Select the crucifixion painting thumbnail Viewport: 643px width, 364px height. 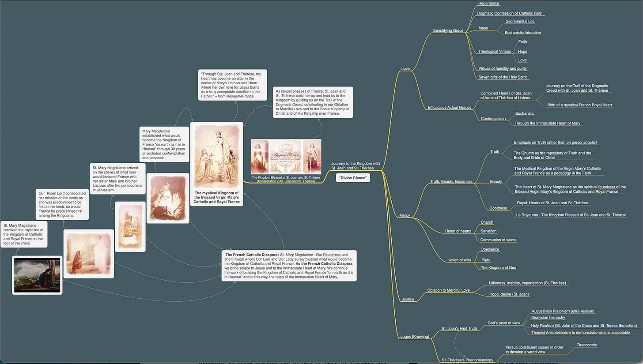coord(37,275)
